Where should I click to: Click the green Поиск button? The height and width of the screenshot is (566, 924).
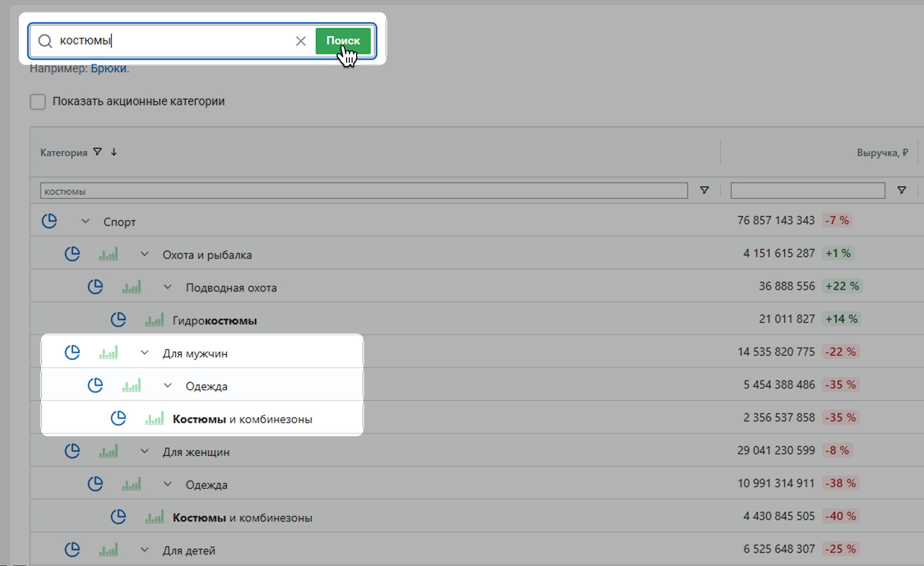[x=343, y=41]
